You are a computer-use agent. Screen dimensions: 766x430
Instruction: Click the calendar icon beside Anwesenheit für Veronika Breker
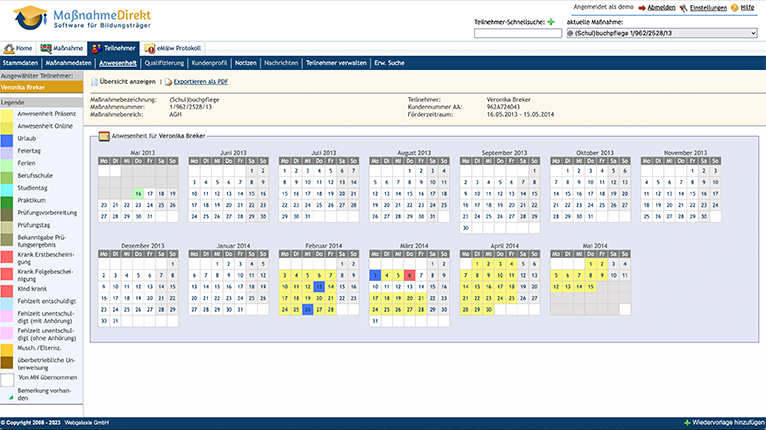click(104, 136)
